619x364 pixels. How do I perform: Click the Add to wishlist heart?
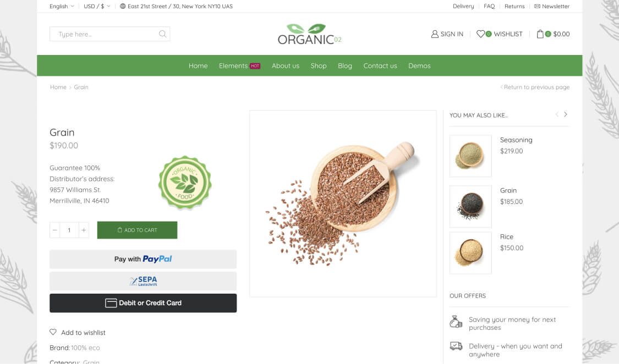(53, 332)
